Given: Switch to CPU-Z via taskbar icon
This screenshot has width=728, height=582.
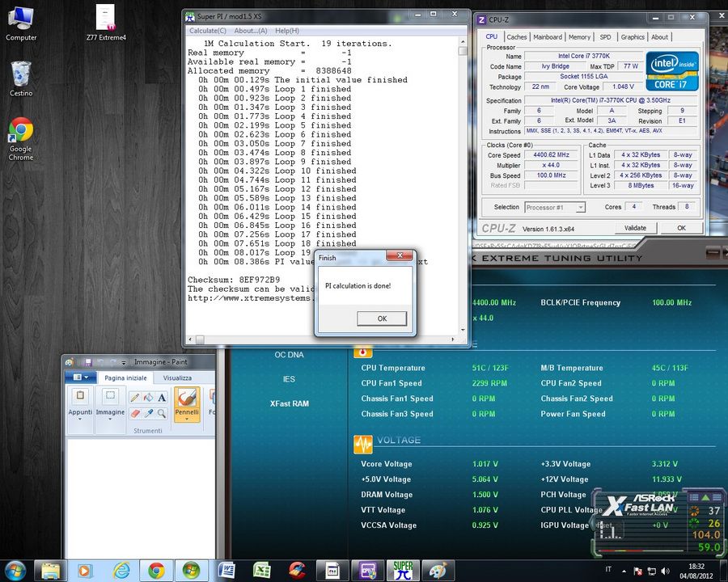Looking at the screenshot, I should [367, 571].
